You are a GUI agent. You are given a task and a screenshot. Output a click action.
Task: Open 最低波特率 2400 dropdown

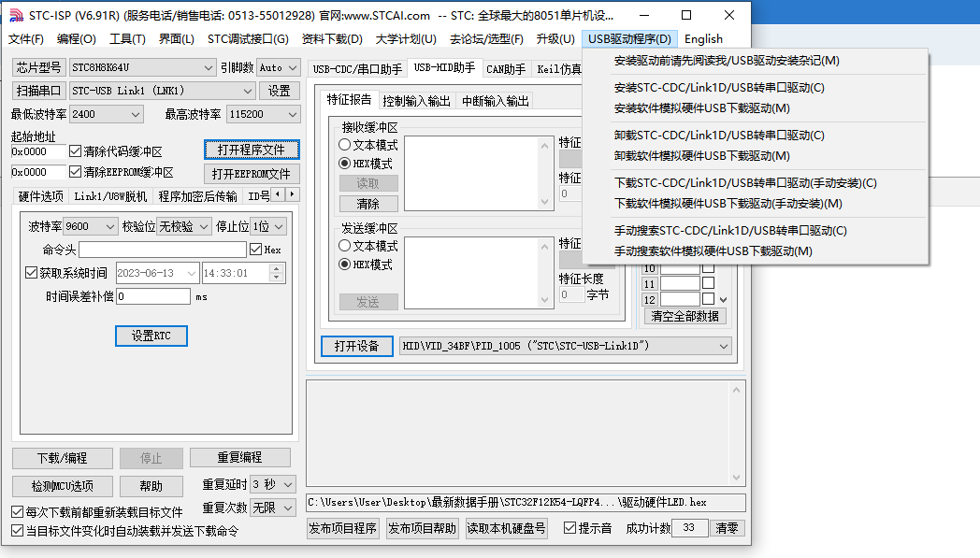(107, 114)
